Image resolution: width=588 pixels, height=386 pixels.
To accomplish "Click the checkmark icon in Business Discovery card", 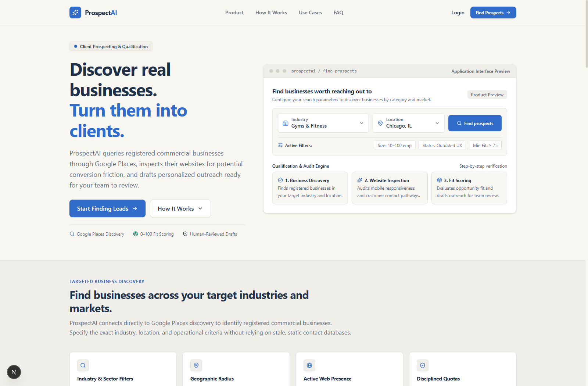I will (280, 180).
